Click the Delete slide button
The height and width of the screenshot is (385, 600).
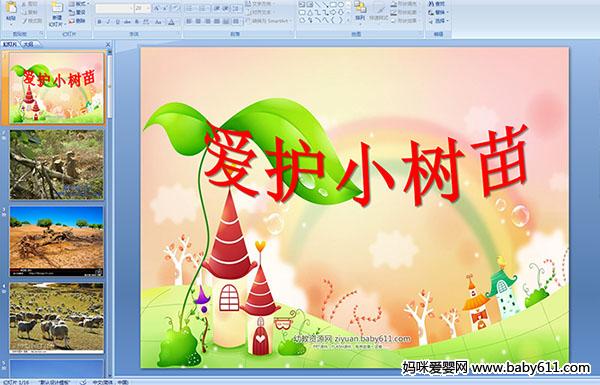[x=78, y=21]
